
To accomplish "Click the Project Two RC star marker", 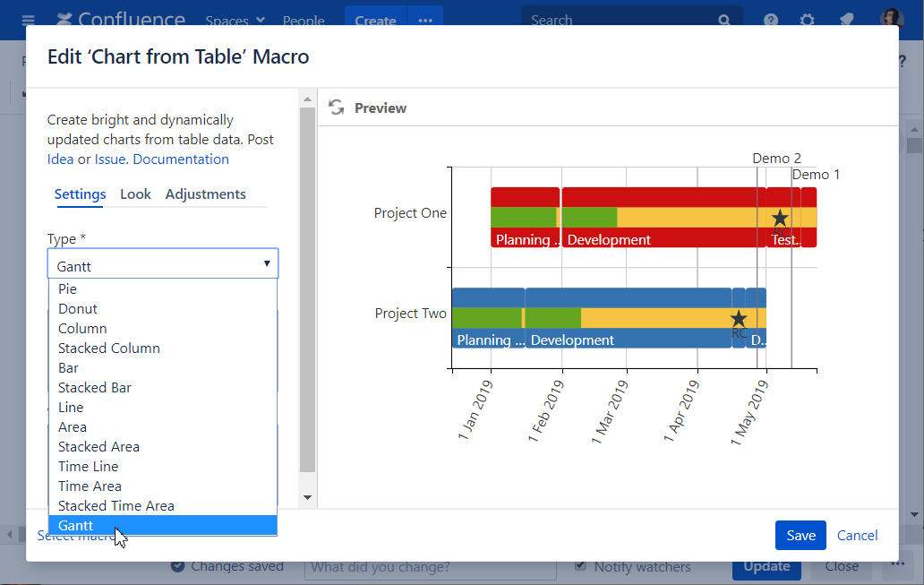I will (x=739, y=319).
